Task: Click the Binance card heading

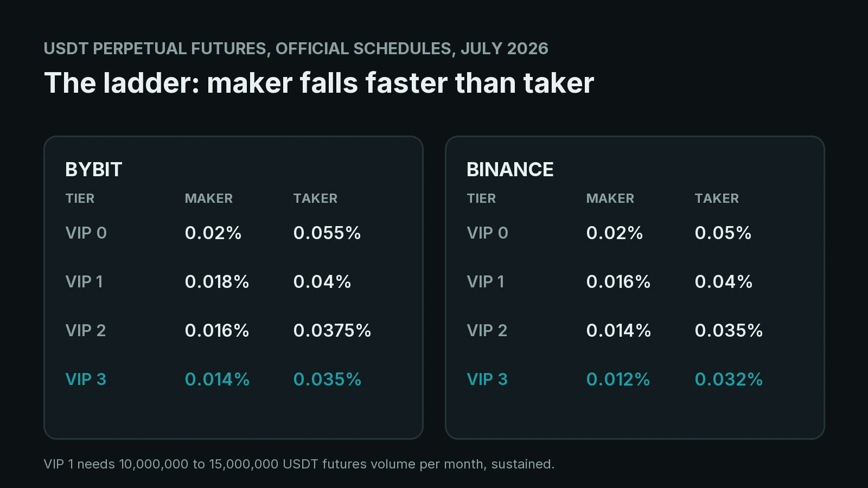Action: pos(510,170)
